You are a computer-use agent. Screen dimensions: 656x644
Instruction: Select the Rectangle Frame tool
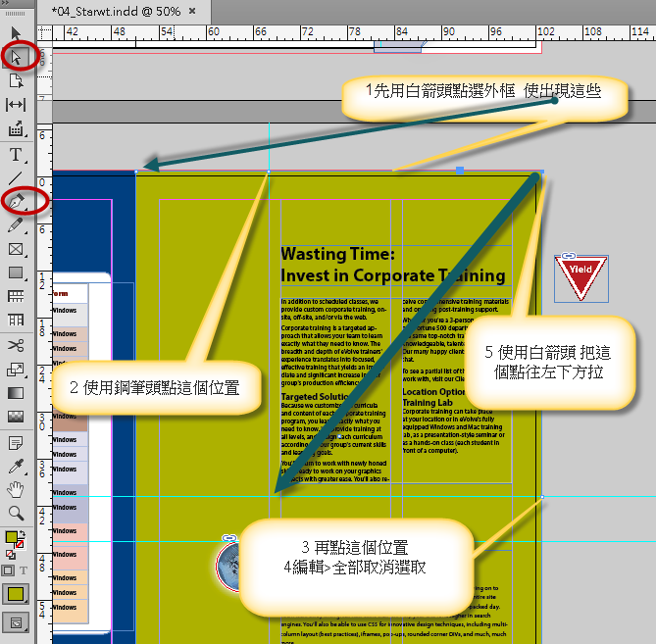[x=16, y=249]
